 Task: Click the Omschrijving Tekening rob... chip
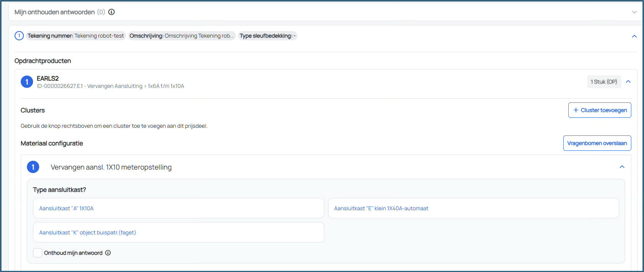pyautogui.click(x=182, y=36)
